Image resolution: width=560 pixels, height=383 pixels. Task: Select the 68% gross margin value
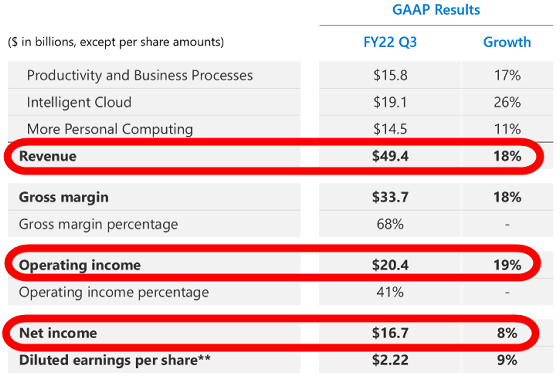tap(390, 224)
